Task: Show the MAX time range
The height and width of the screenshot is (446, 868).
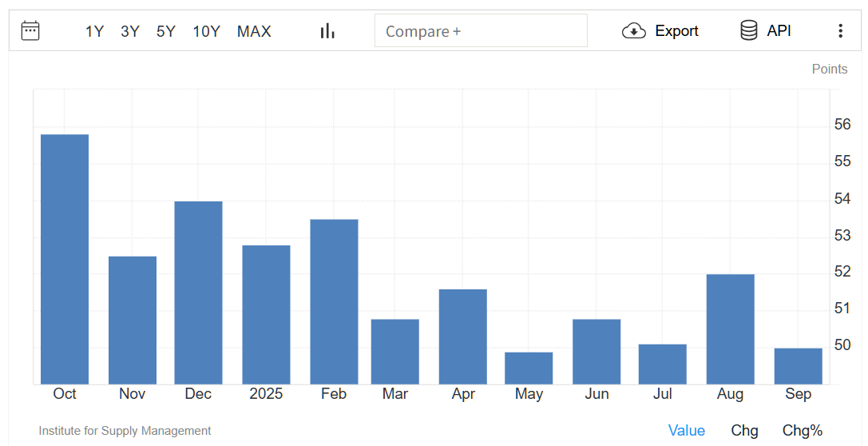Action: [x=254, y=31]
